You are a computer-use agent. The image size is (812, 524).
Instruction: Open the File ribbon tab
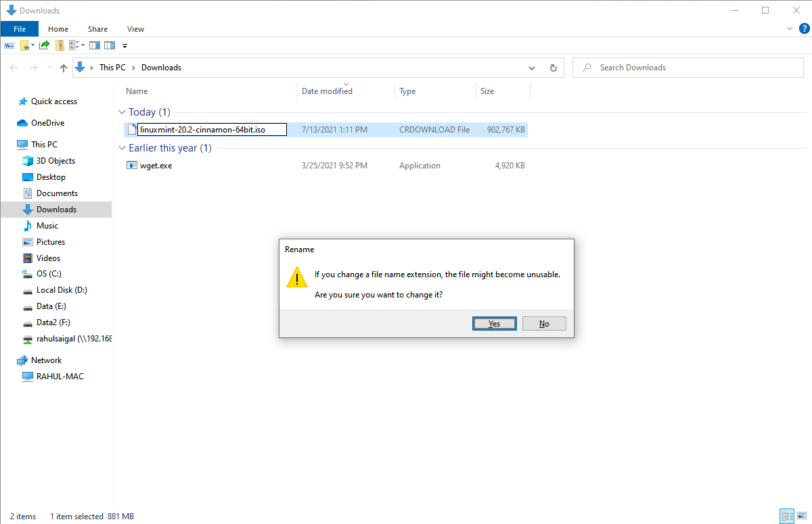point(20,29)
